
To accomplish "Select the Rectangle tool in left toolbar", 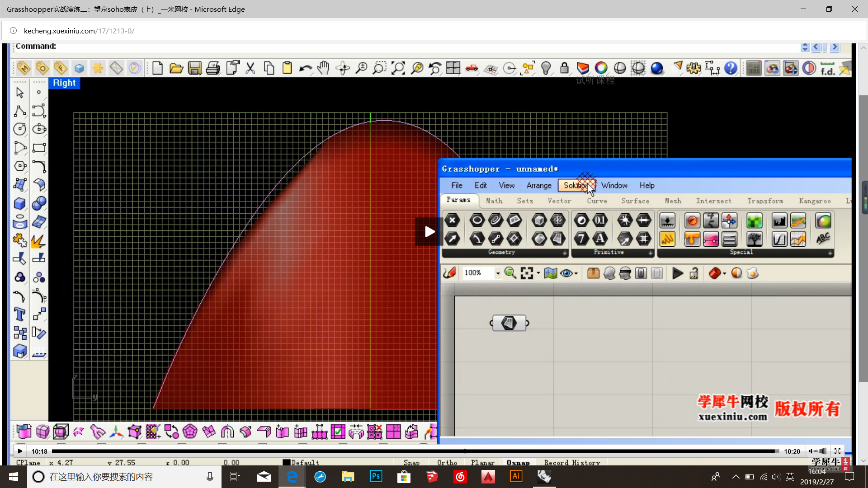I will 39,148.
